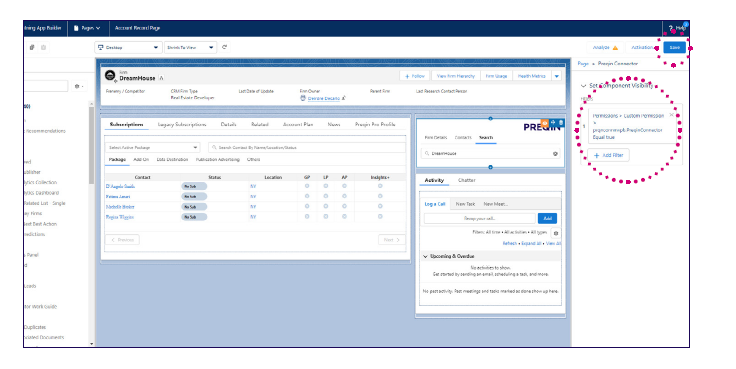
Task: Select the Publication Advertising sub-tab
Action: click(x=218, y=160)
